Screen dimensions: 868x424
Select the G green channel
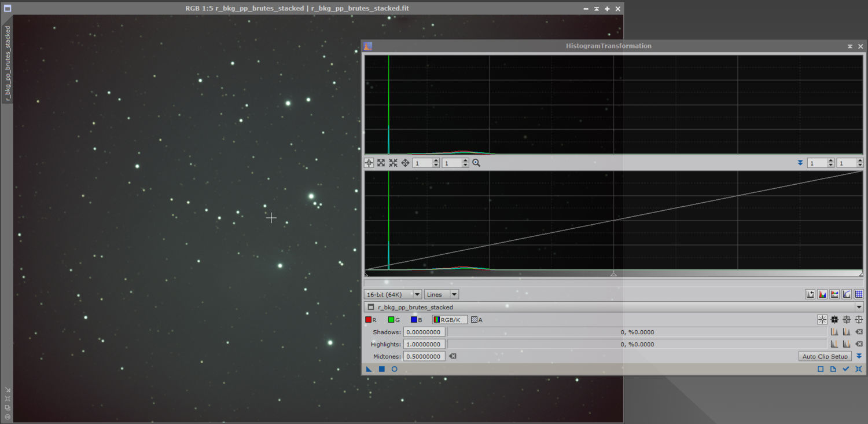tap(394, 320)
